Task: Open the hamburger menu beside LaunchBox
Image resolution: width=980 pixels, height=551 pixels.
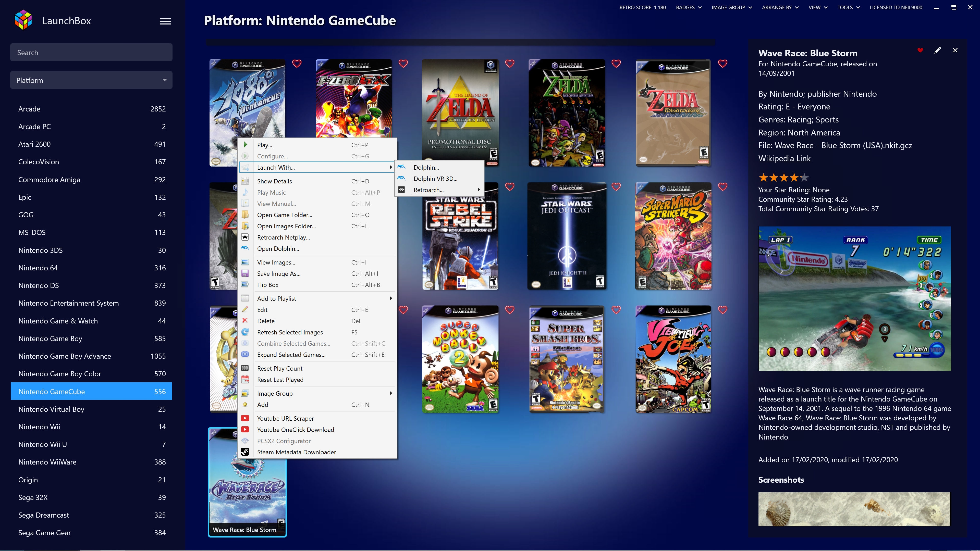Action: pyautogui.click(x=165, y=21)
